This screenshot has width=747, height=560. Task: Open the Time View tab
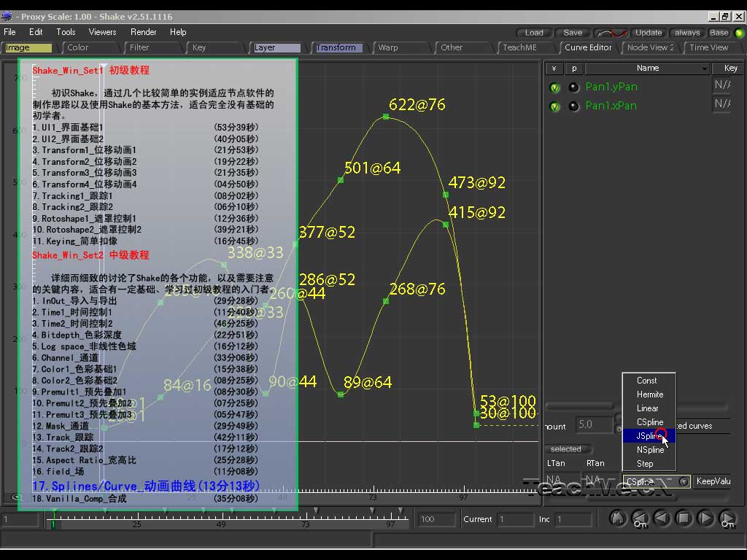point(712,47)
